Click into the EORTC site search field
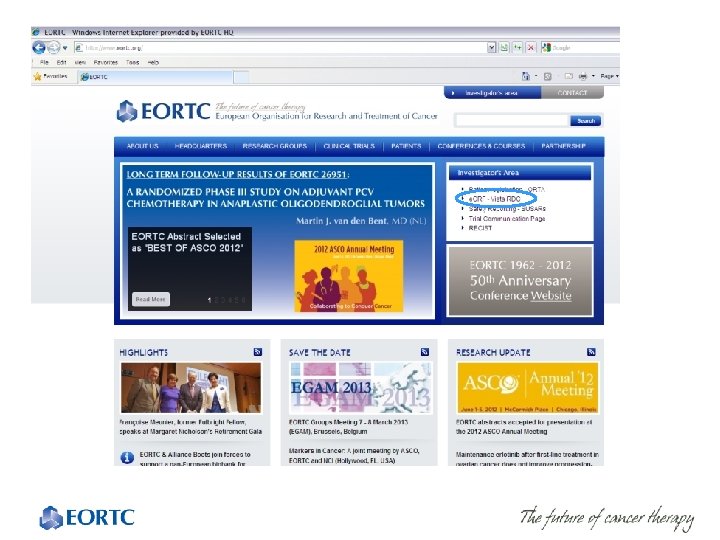The height and width of the screenshot is (540, 720). 512,121
